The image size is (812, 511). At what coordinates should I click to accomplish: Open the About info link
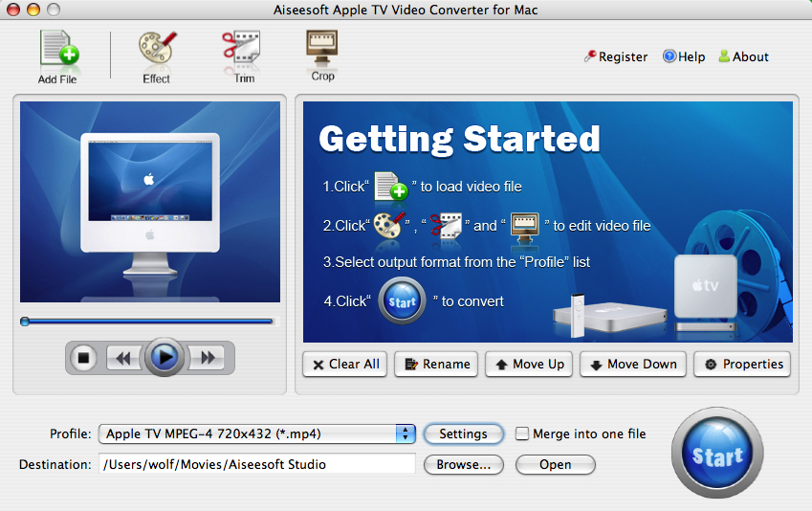click(x=724, y=56)
